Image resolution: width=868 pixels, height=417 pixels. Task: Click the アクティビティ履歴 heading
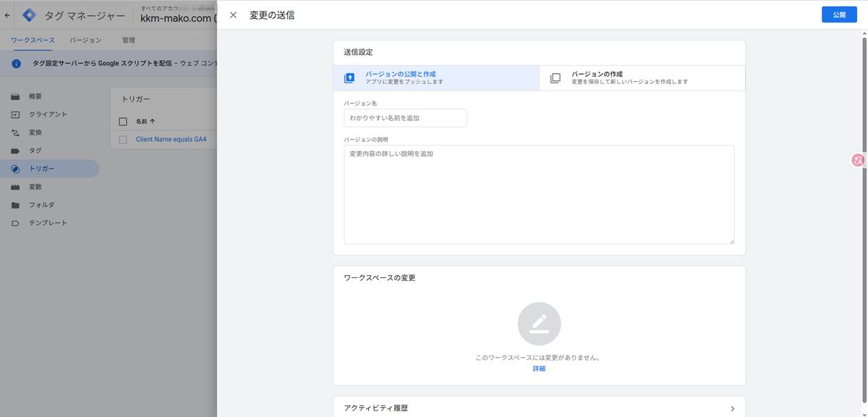[x=375, y=408]
